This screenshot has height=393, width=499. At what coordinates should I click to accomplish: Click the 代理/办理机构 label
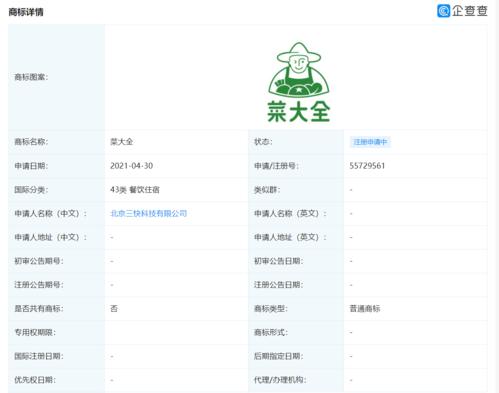click(x=280, y=380)
